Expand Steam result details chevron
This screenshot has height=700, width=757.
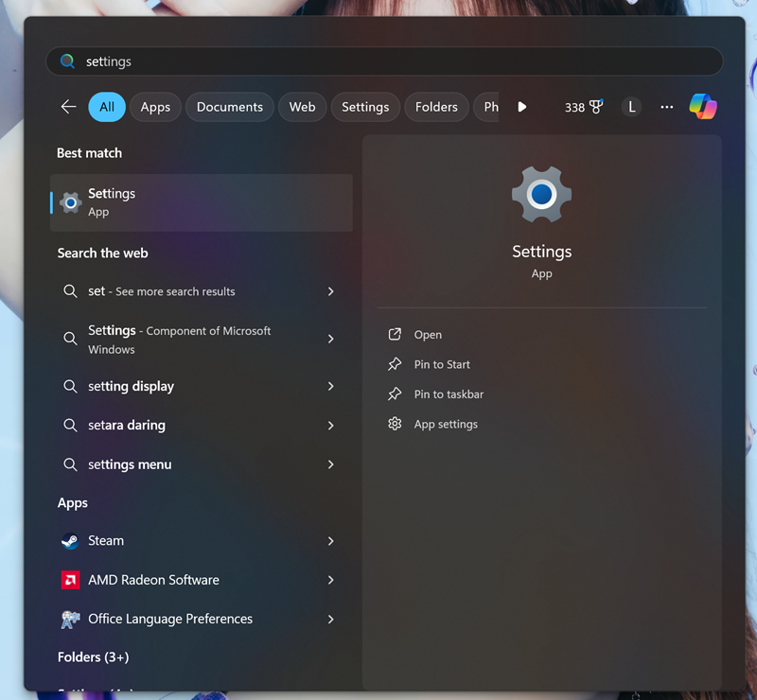point(330,541)
